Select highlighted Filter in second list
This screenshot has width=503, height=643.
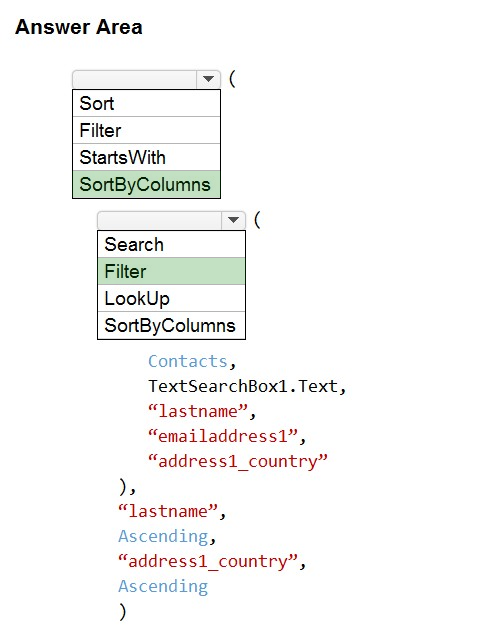point(171,271)
